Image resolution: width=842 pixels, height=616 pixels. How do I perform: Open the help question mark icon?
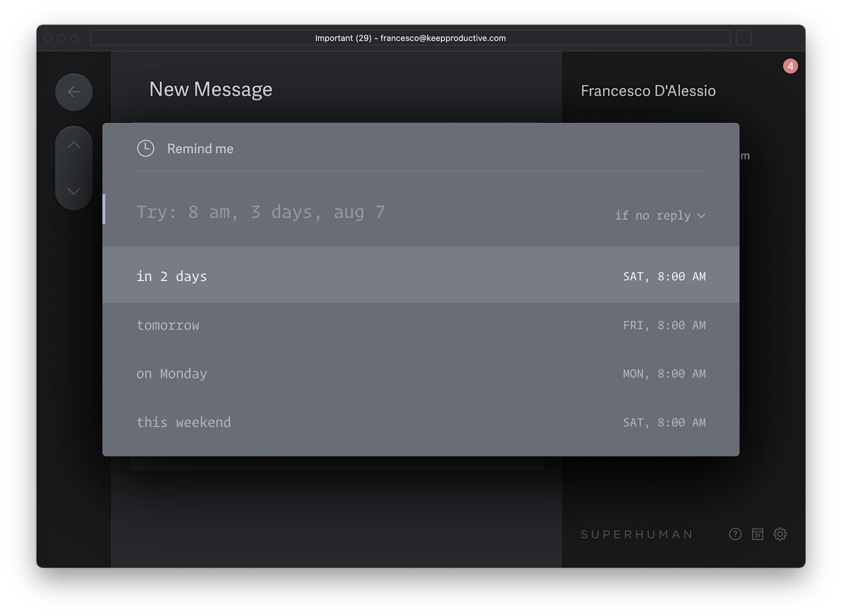point(735,534)
